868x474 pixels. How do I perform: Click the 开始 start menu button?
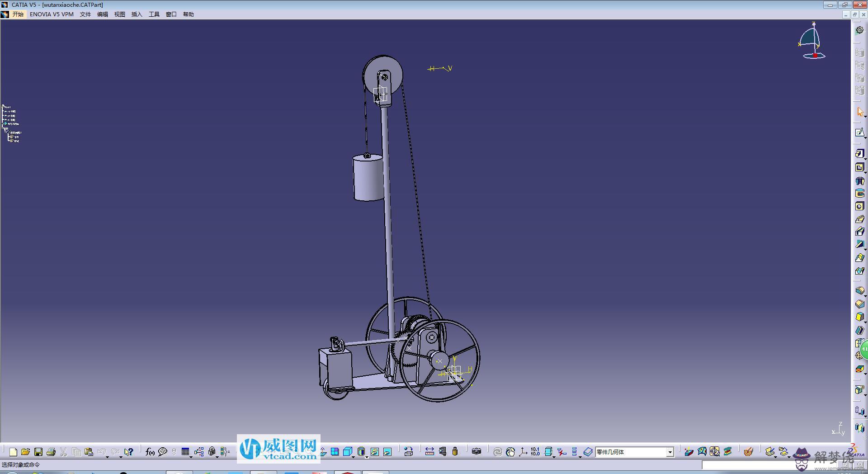(x=18, y=14)
